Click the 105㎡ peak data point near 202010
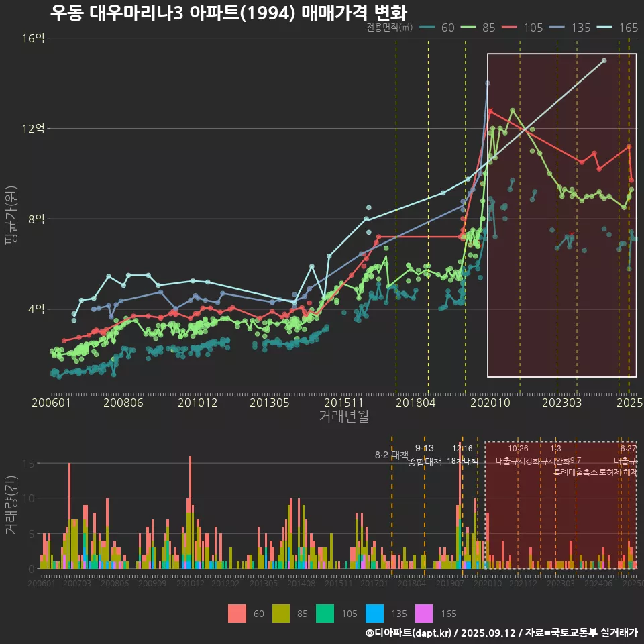 (490, 111)
